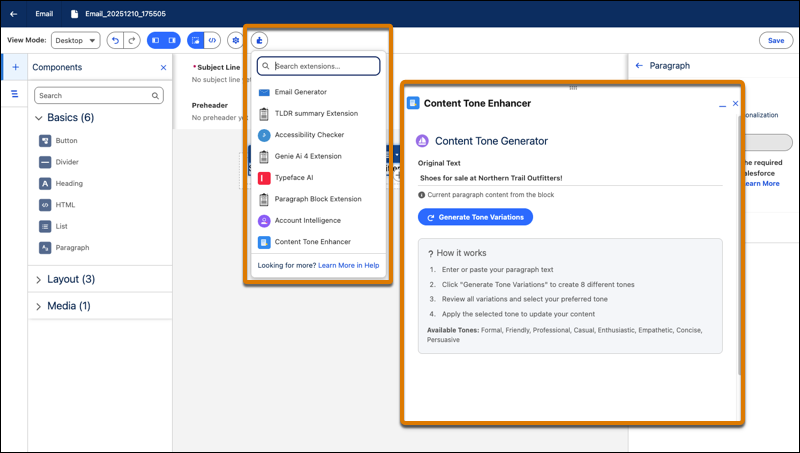
Task: Save the email
Action: click(776, 40)
